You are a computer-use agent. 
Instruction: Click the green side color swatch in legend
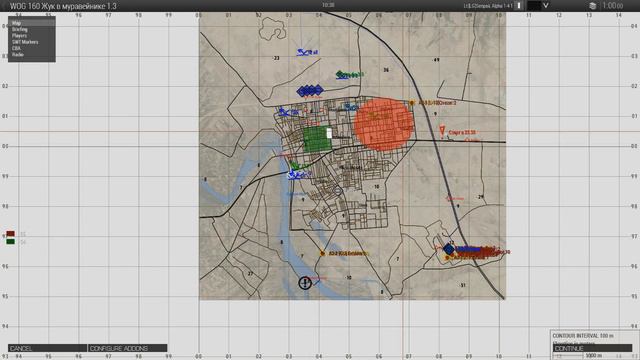tap(11, 242)
